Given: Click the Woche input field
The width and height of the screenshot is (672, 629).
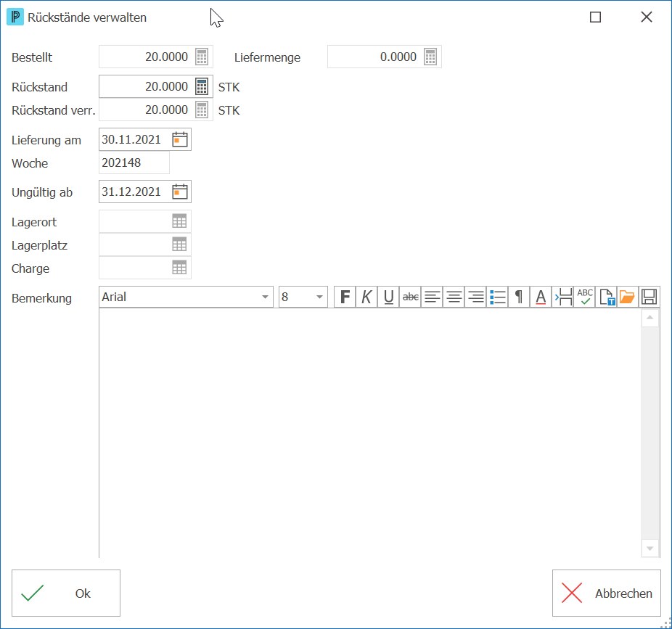Looking at the screenshot, I should point(134,163).
